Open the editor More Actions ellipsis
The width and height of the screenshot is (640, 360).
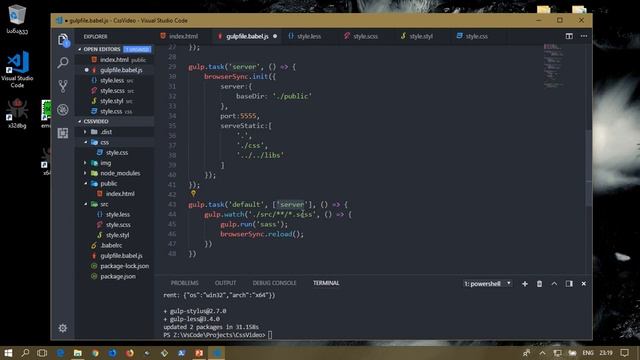pyautogui.click(x=584, y=36)
